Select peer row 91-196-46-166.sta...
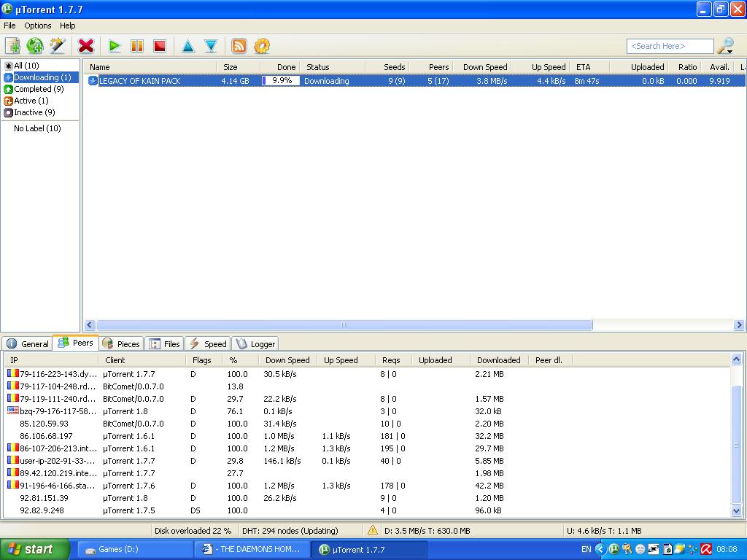 [x=367, y=486]
